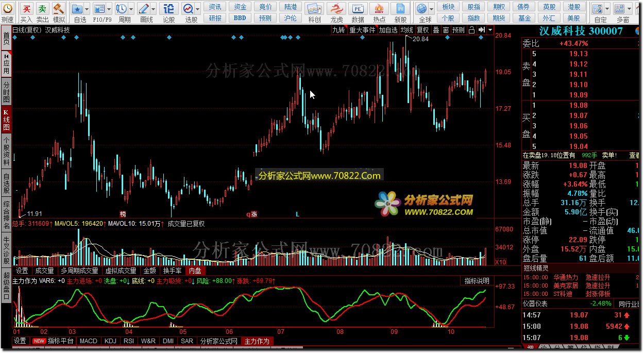Screen dimensions: 644x353
Task: Open 设置 settings for the volume panel
Action: coord(22,270)
